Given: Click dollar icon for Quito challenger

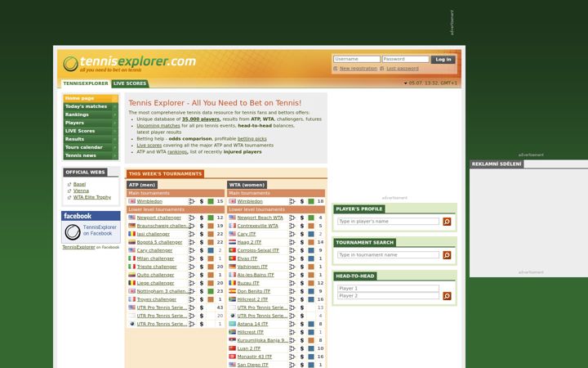Looking at the screenshot, I should click(x=202, y=275).
